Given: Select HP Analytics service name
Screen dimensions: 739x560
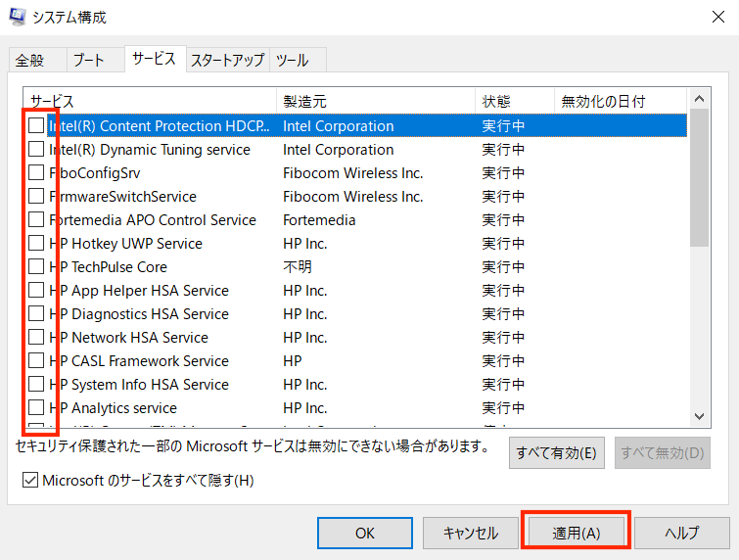Looking at the screenshot, I should [113, 408].
